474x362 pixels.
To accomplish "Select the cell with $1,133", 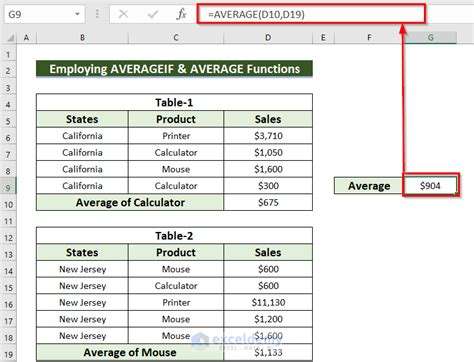I will (x=268, y=352).
